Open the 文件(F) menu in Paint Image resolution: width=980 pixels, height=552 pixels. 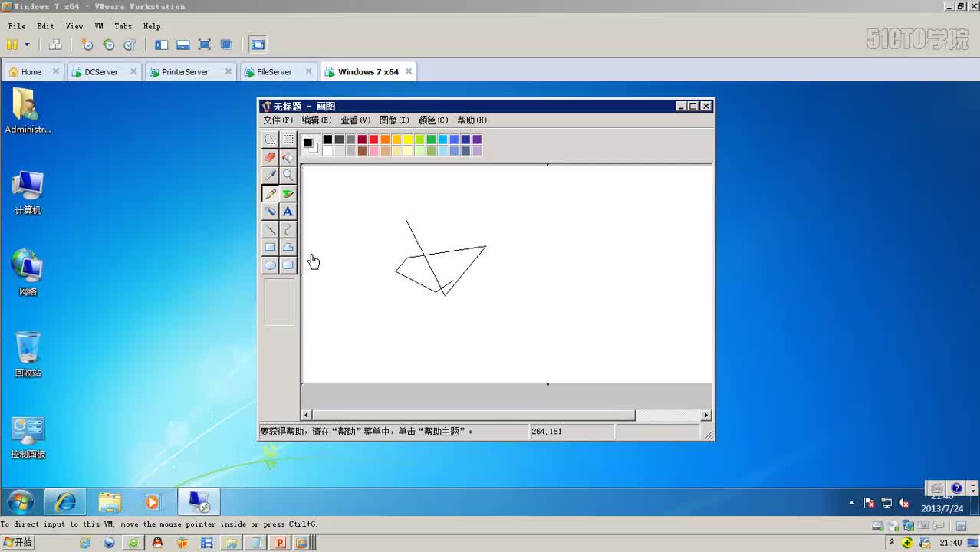278,120
